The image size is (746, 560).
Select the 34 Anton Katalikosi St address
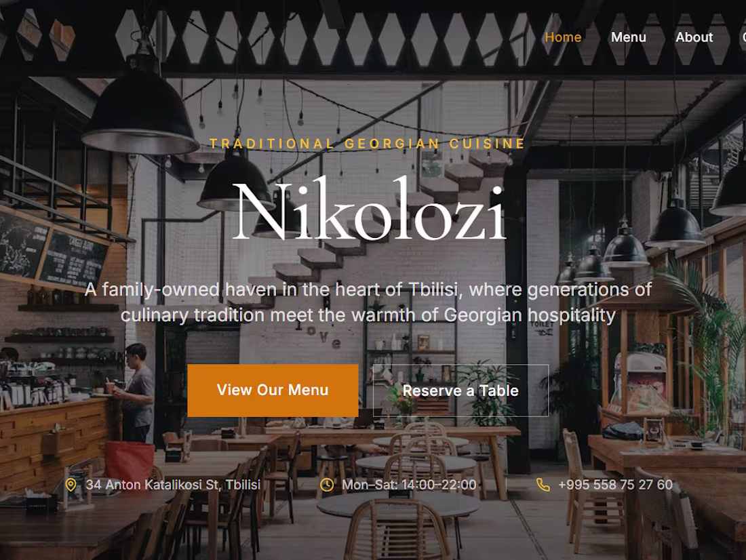[x=173, y=485]
